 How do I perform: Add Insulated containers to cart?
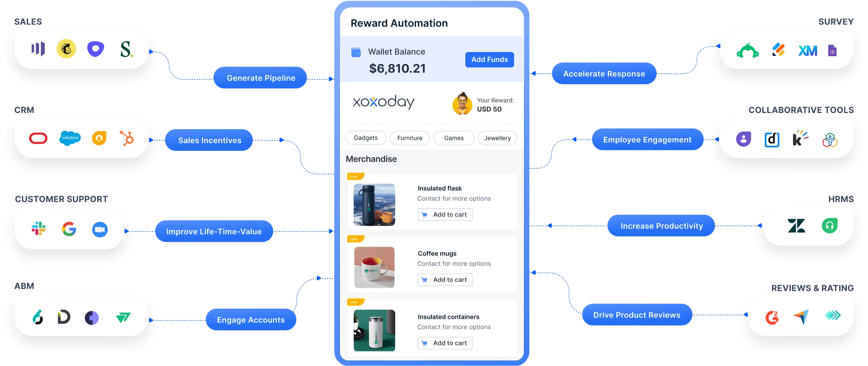445,343
